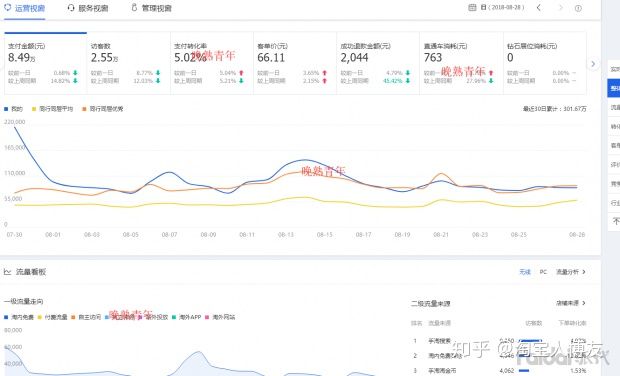The height and width of the screenshot is (376, 620).
Task: Select PC in the traffic board
Action: point(543,272)
